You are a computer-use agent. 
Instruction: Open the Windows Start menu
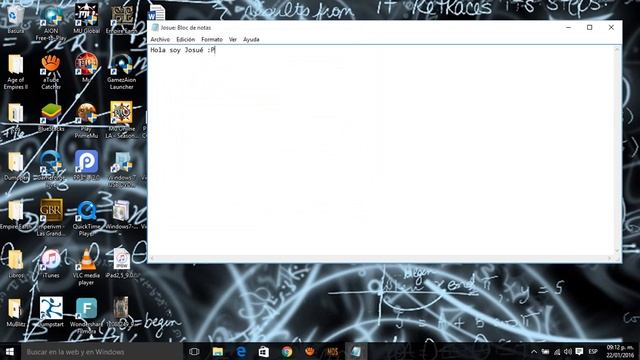pos(10,351)
